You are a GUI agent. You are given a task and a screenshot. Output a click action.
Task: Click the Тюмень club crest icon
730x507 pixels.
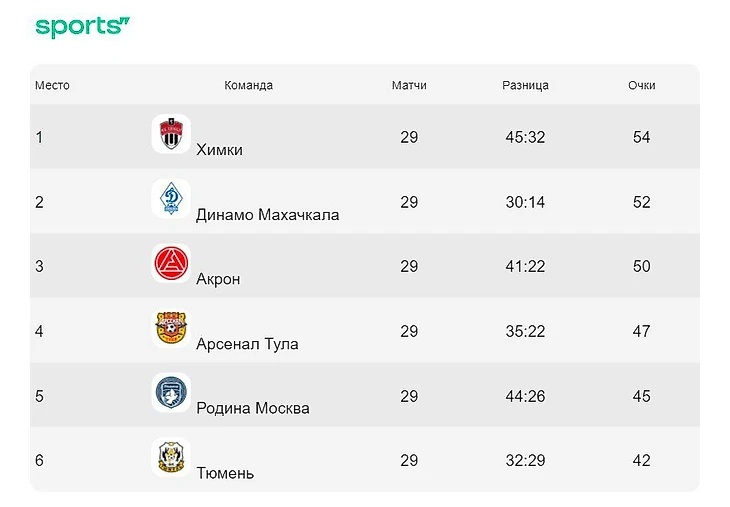[171, 457]
